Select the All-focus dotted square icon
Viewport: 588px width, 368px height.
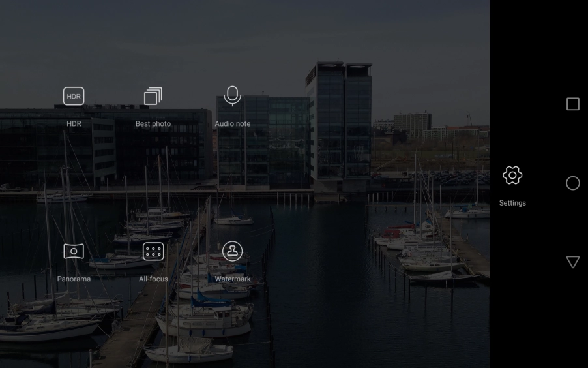pyautogui.click(x=153, y=251)
